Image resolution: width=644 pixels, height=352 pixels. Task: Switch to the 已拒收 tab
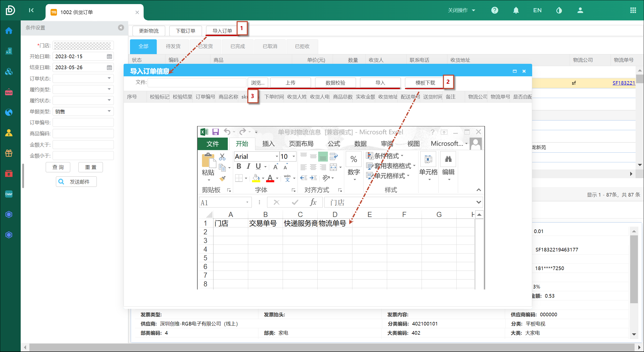click(x=302, y=46)
